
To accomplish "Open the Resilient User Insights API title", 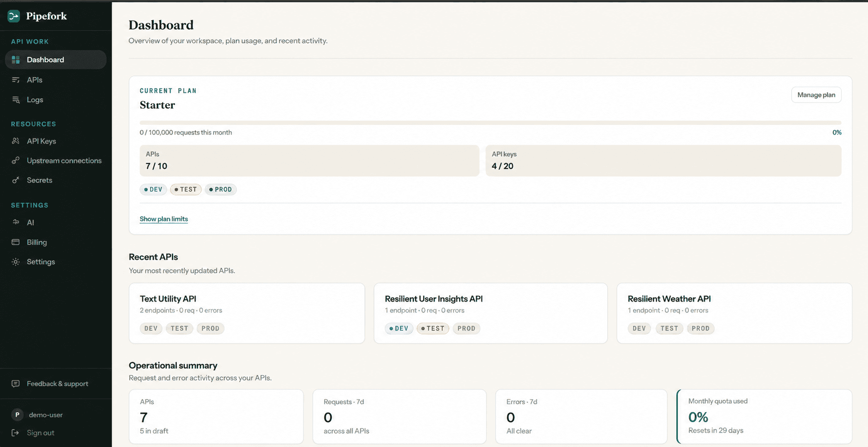I will coord(434,299).
